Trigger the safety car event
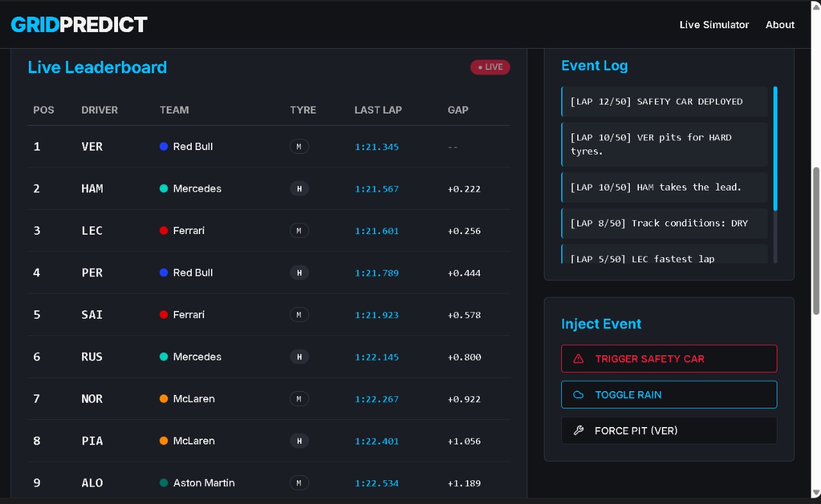Image resolution: width=821 pixels, height=504 pixels. click(669, 358)
